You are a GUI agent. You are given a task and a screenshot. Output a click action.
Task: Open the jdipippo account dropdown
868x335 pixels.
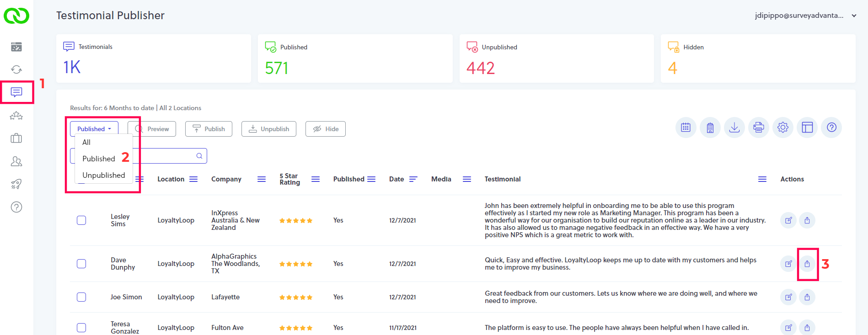[806, 16]
